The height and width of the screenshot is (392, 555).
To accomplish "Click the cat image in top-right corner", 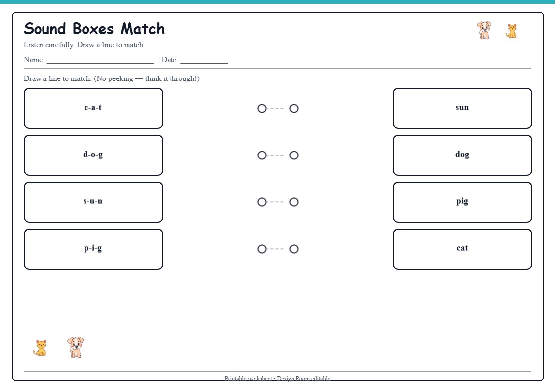I will coord(511,31).
